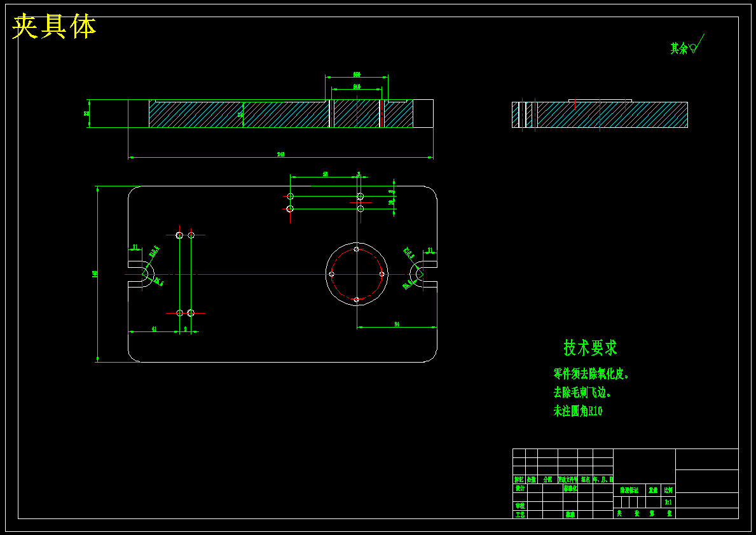Screen dimensions: 756x535
Task: Click the 11 dimension at left slot
Action: [x=135, y=247]
